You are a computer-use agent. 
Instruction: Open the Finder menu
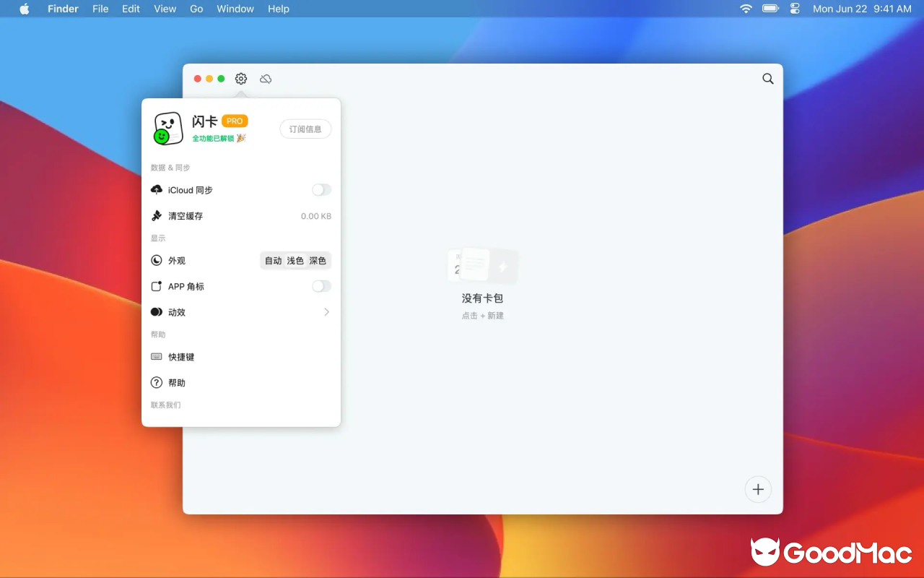pyautogui.click(x=63, y=9)
